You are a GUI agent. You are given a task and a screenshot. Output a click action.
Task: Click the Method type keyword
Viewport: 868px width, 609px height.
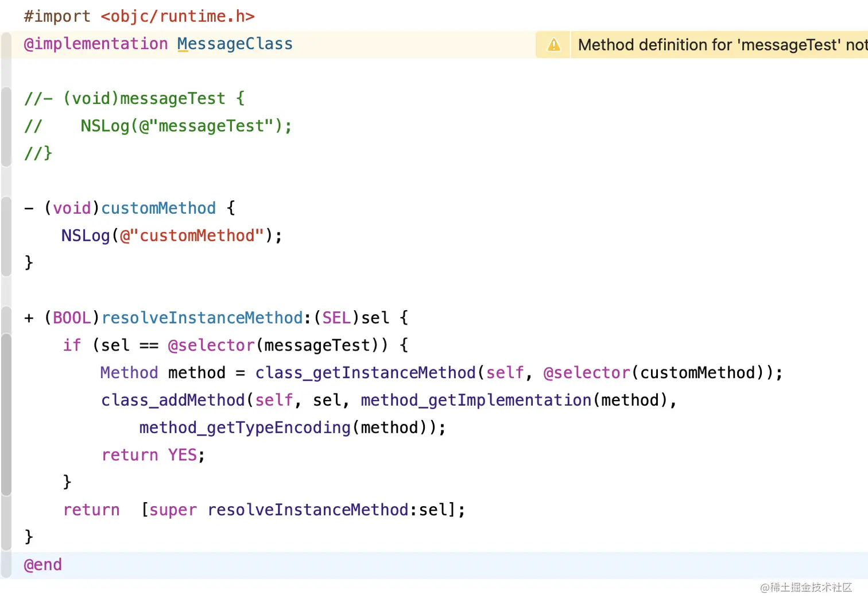click(x=129, y=373)
